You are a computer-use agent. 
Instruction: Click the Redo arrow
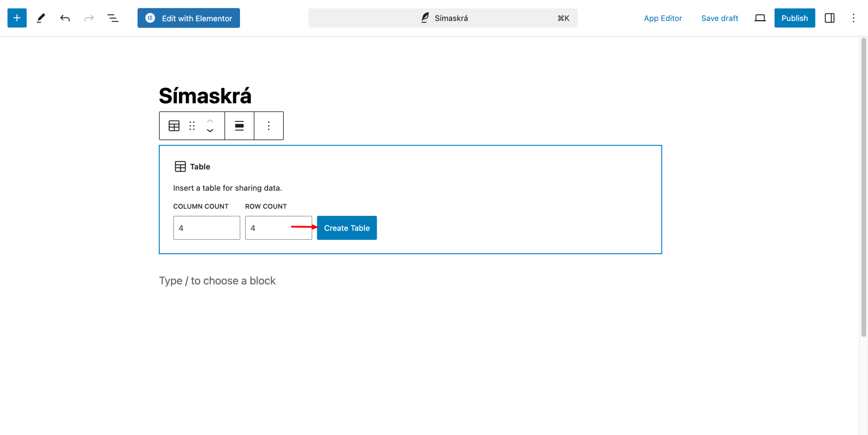point(89,18)
